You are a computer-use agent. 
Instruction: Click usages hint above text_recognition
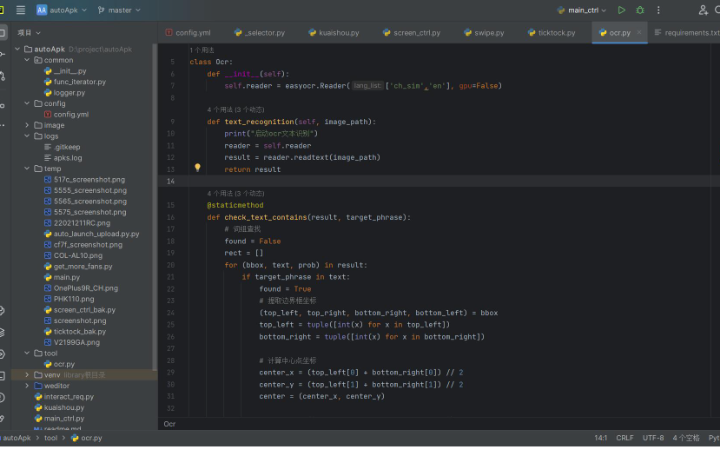coord(236,110)
